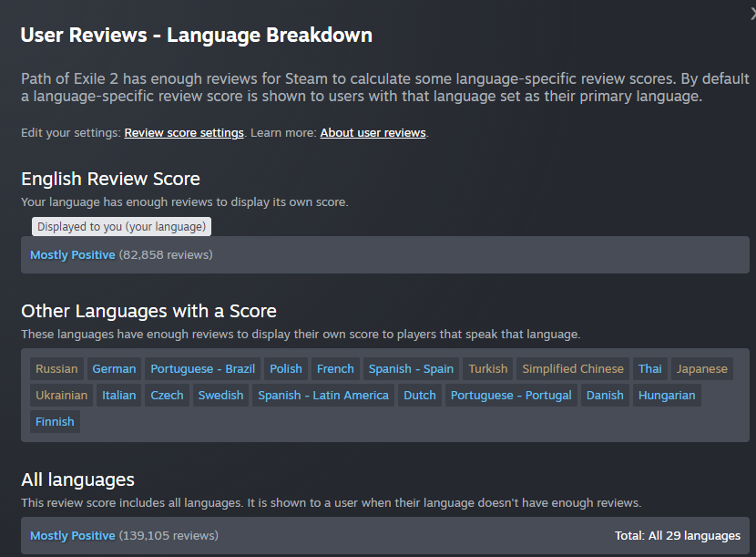Click the 'Total: All 29 languages' text

[x=678, y=536]
